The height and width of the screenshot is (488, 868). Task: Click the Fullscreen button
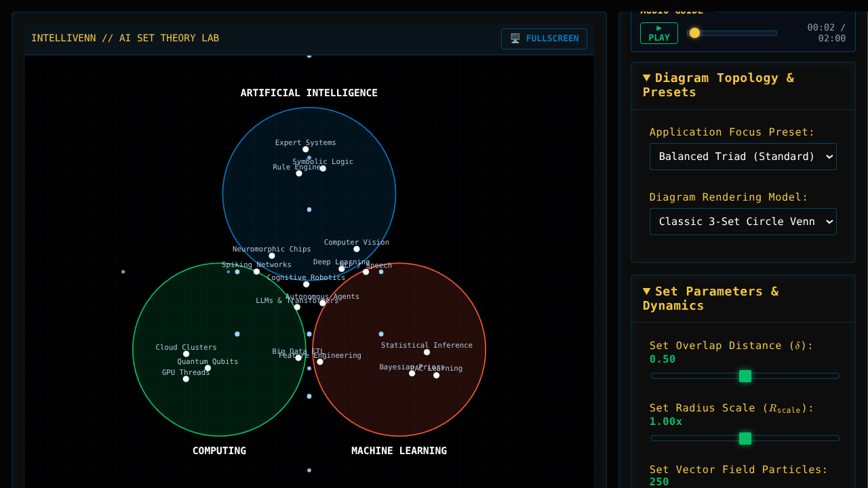(x=544, y=39)
